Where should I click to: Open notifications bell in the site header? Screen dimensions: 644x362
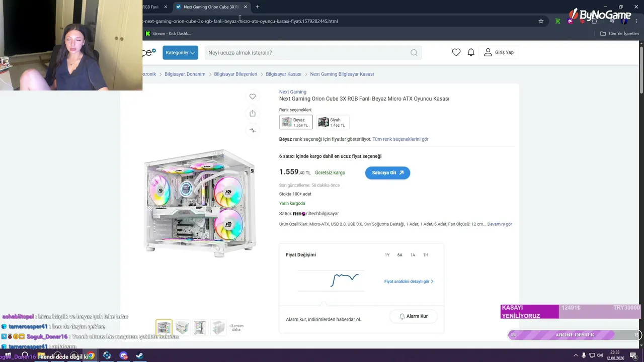[471, 52]
